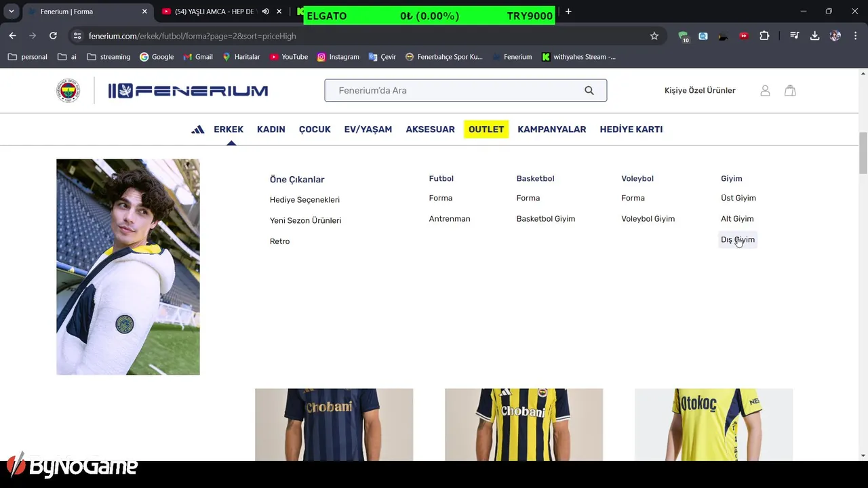Click the Adidas logo in the navigation
868x488 pixels.
pos(197,129)
